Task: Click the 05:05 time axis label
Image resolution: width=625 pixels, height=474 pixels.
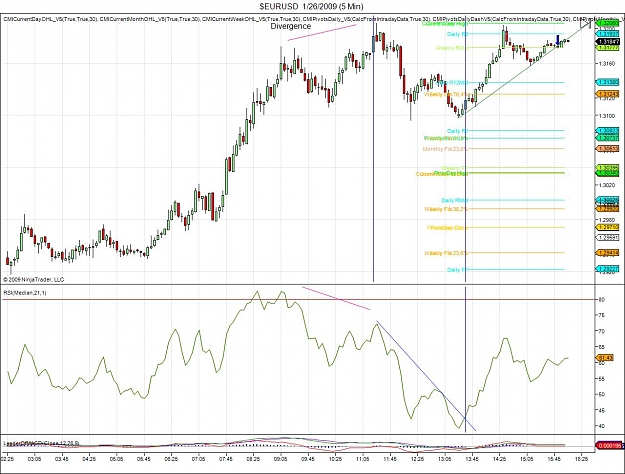Action: pos(116,459)
